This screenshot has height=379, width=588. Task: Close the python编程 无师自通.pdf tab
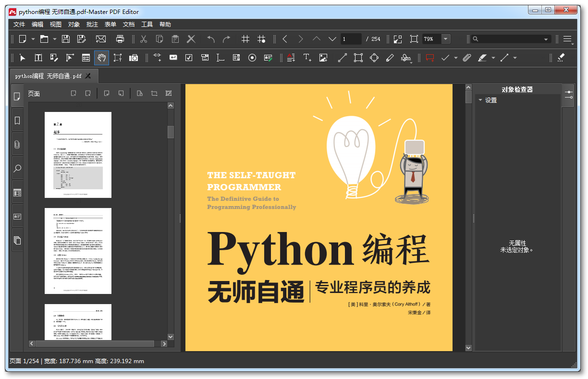[x=88, y=76]
